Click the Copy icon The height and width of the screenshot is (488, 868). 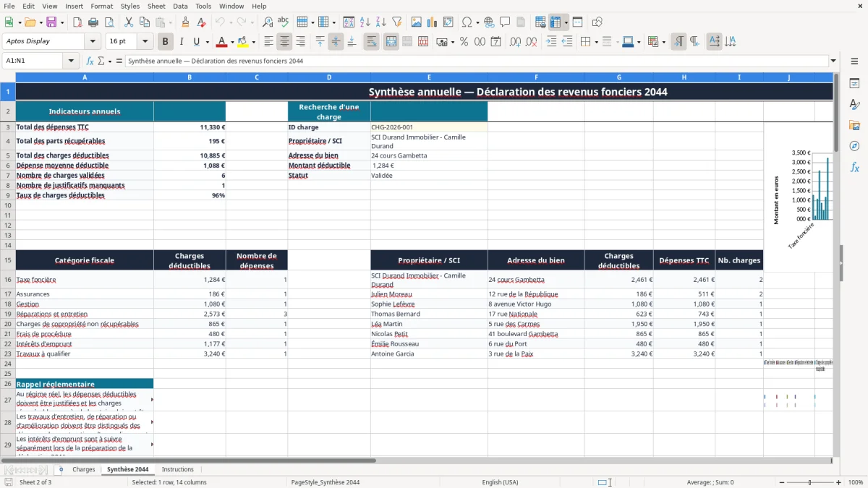(144, 22)
